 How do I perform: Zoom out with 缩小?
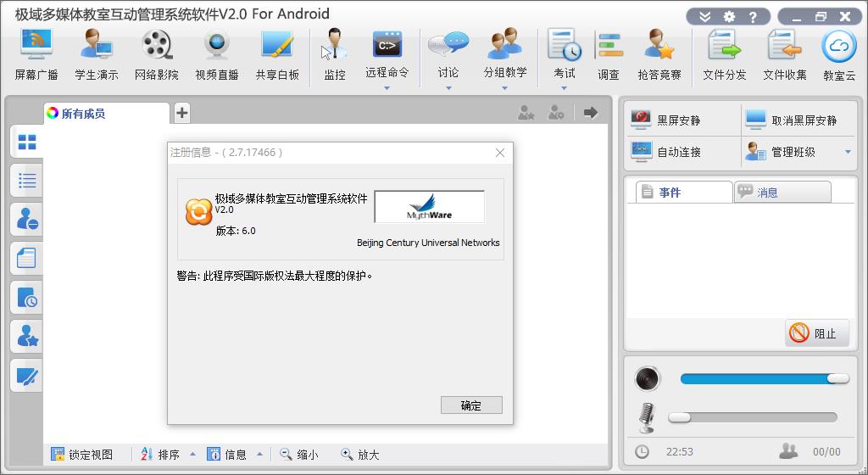[299, 455]
